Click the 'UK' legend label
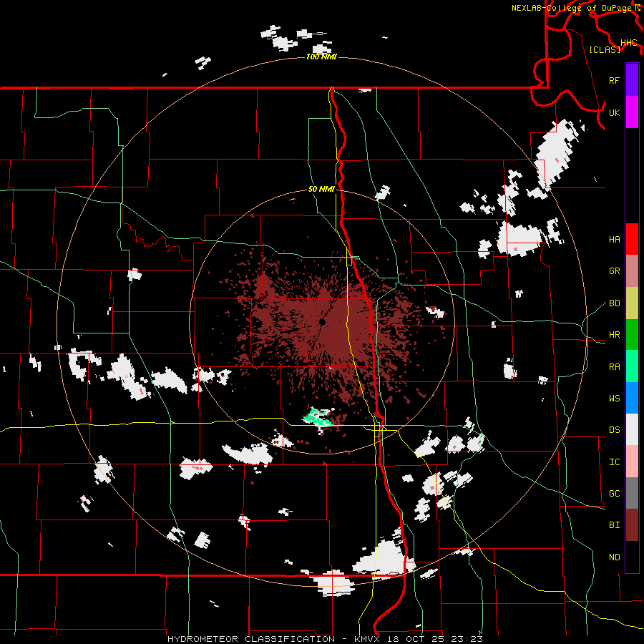The width and height of the screenshot is (644, 644). pos(614,112)
